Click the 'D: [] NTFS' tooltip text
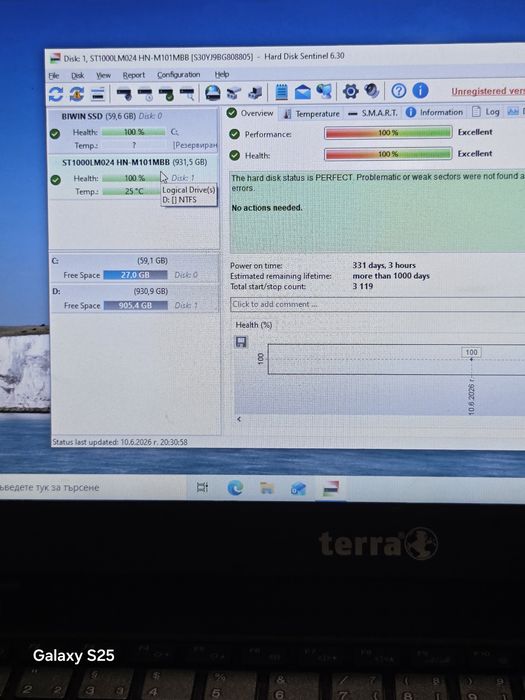Viewport: 525px width, 700px height. [x=179, y=200]
